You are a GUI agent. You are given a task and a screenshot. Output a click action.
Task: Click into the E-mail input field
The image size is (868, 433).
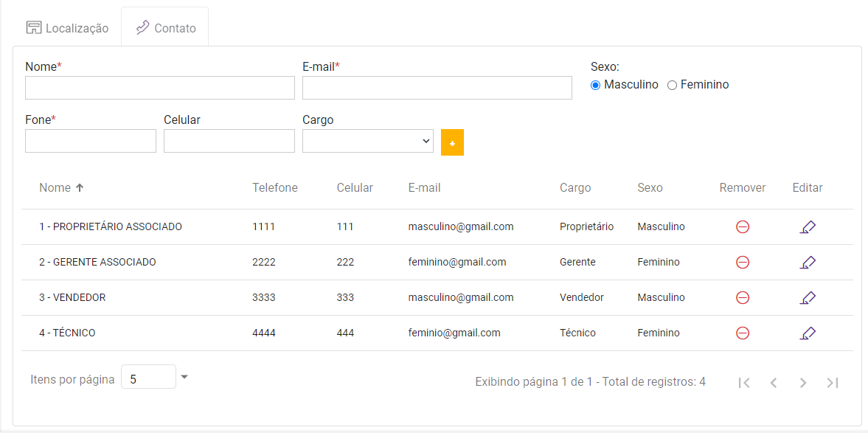[x=437, y=88]
